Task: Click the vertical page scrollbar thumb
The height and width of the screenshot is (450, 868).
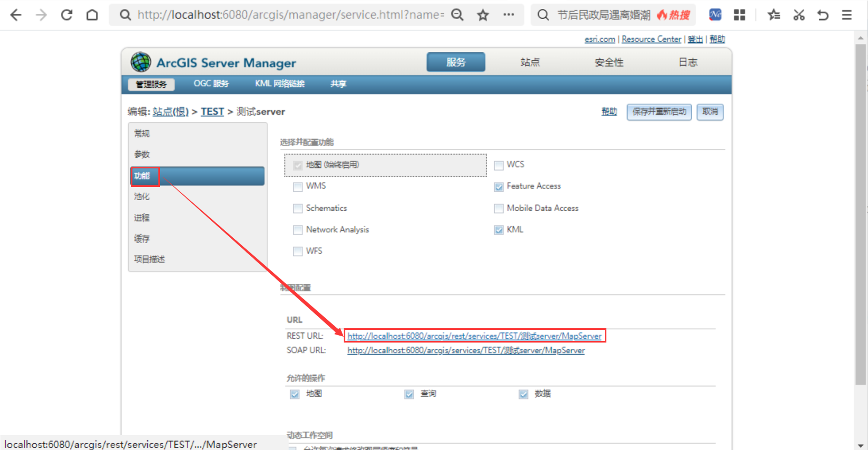Action: (x=861, y=214)
